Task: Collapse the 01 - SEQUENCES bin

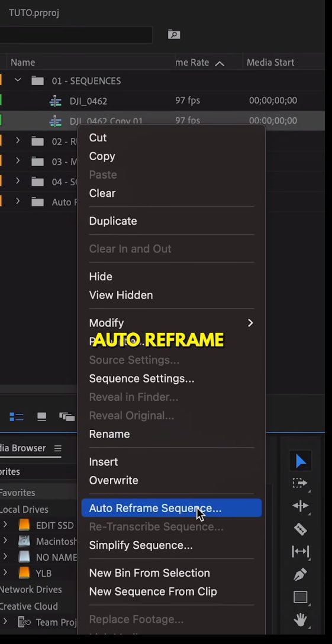Action: (x=18, y=80)
